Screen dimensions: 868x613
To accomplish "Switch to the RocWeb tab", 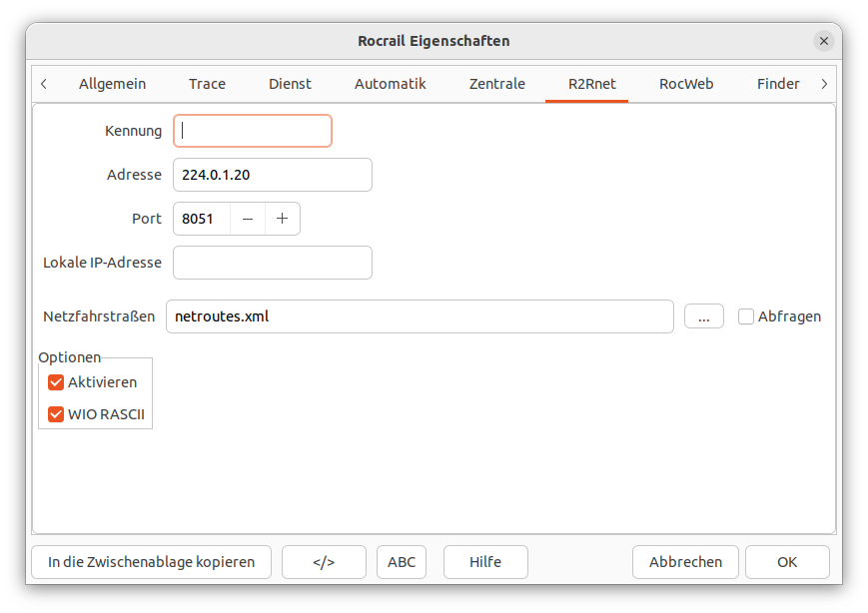I will coord(686,84).
